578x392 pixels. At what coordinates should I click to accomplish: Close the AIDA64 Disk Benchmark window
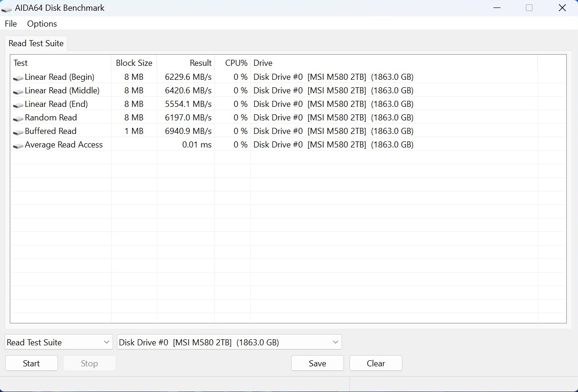point(562,8)
